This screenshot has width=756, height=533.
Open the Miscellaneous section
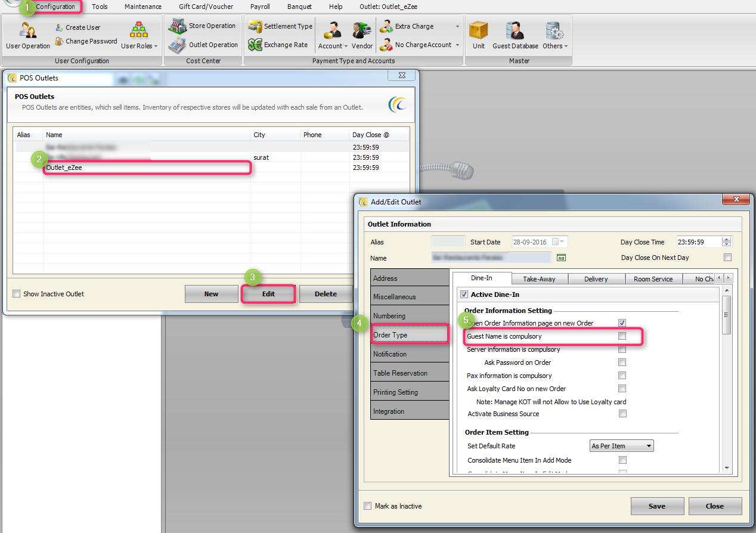[x=410, y=297]
